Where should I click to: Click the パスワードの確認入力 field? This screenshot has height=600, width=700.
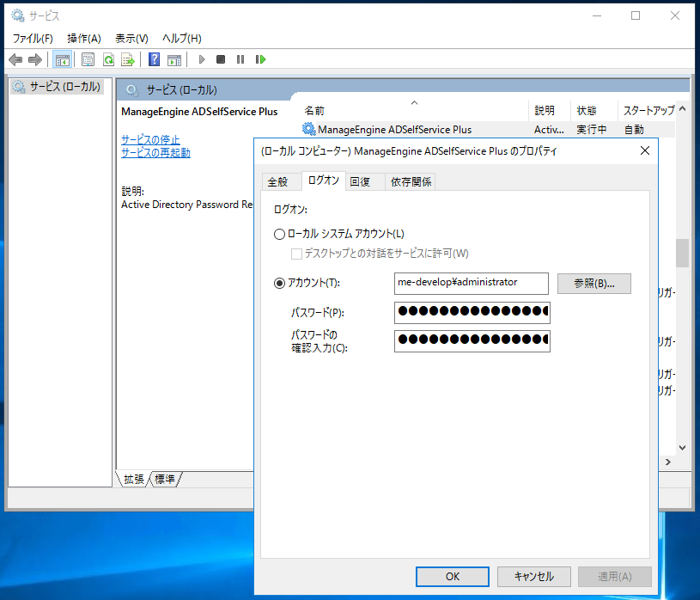click(x=472, y=341)
